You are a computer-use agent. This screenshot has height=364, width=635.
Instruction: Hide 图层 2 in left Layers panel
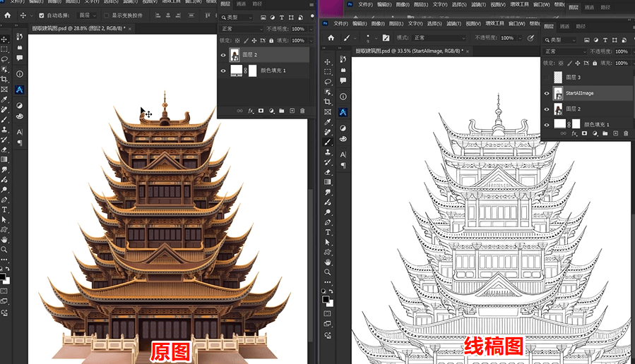coord(223,55)
